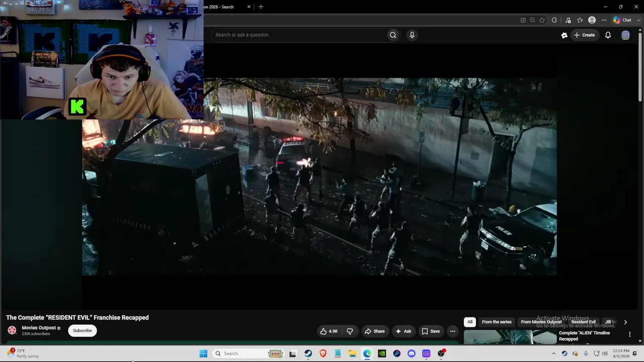Screen dimensions: 644x362
Task: Open Brave browser from the taskbar
Action: click(x=323, y=353)
